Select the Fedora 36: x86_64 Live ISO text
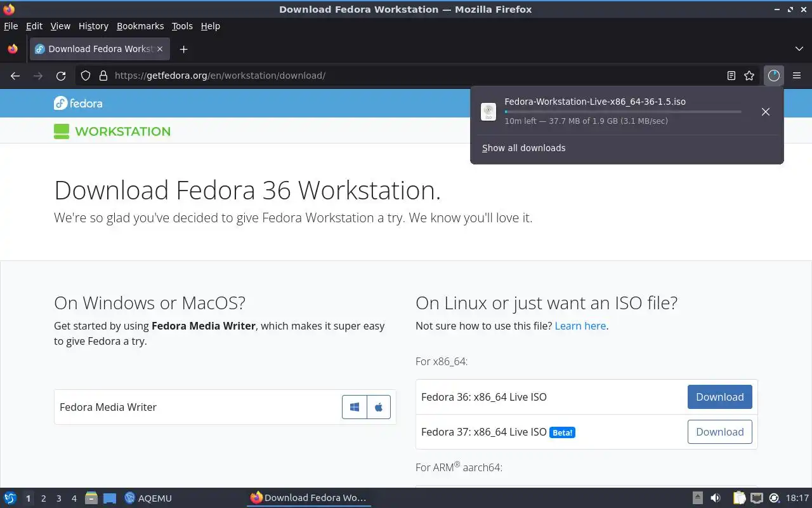 click(x=484, y=397)
